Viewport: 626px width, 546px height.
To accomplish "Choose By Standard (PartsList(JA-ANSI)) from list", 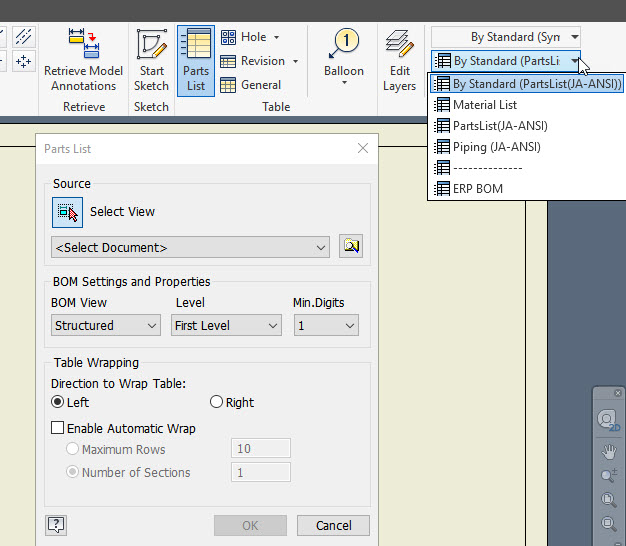I will 527,84.
